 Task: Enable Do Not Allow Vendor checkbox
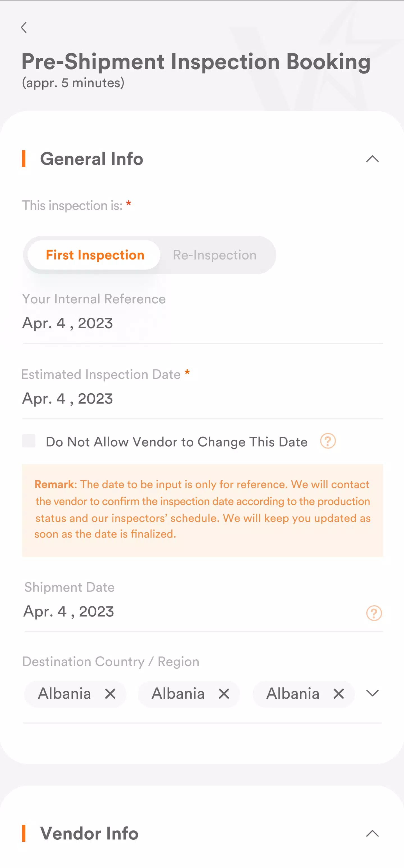[29, 441]
